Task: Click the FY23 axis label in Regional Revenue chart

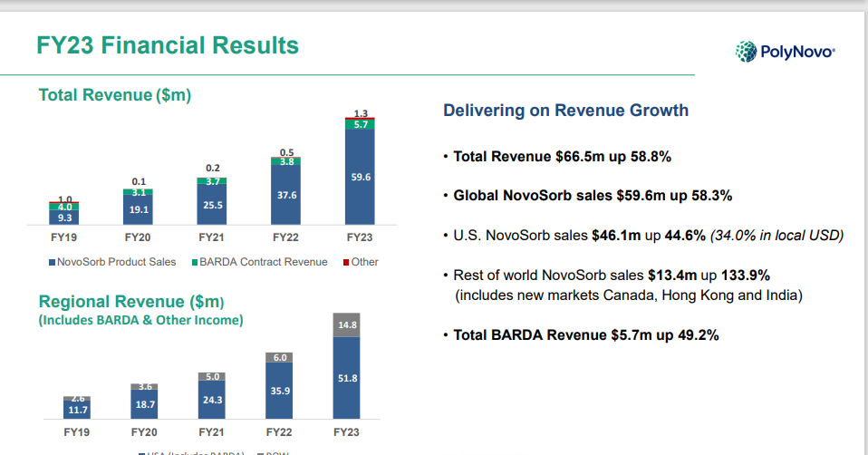Action: pos(346,432)
